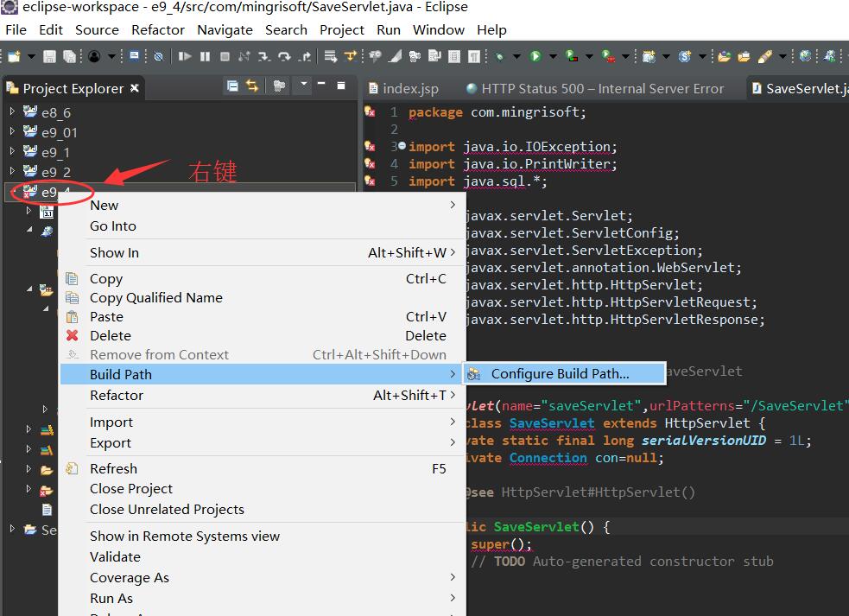
Task: Select Configure Build Path submenu item
Action: [564, 374]
